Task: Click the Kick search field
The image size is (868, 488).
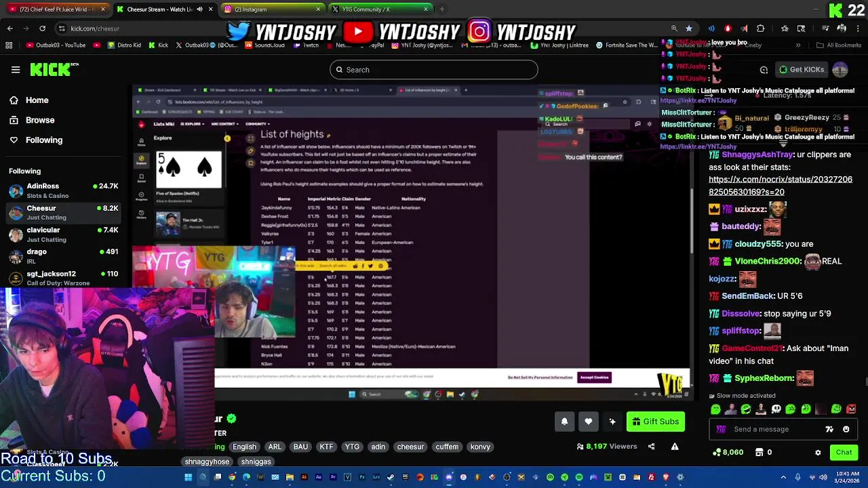Action: (434, 70)
